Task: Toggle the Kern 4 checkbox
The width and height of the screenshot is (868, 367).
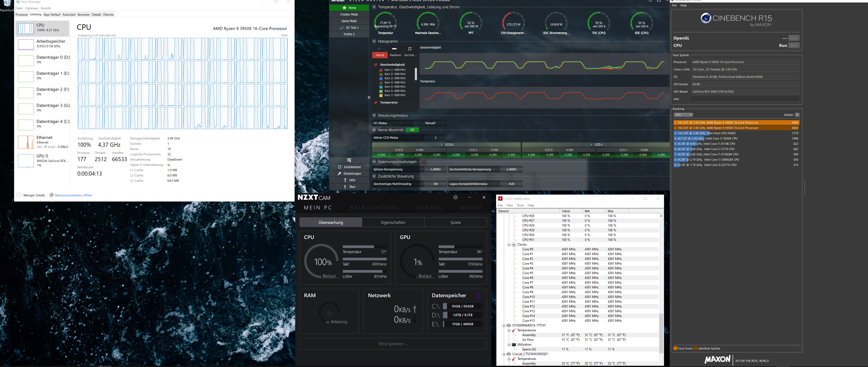Action: pyautogui.click(x=381, y=83)
